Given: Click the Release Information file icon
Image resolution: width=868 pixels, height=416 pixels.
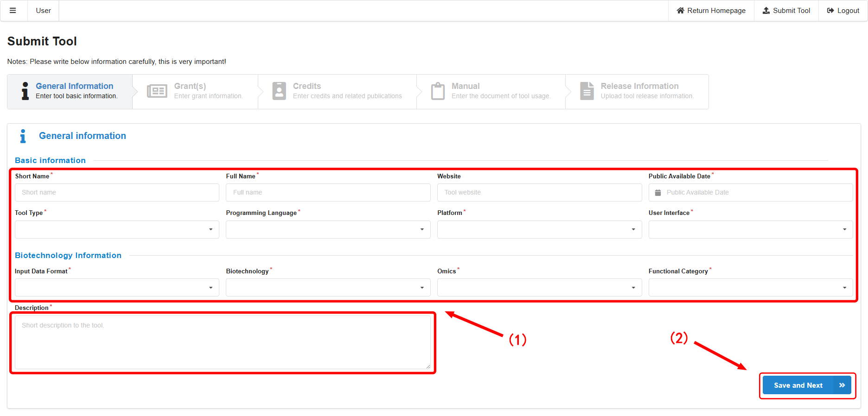Looking at the screenshot, I should coord(587,91).
